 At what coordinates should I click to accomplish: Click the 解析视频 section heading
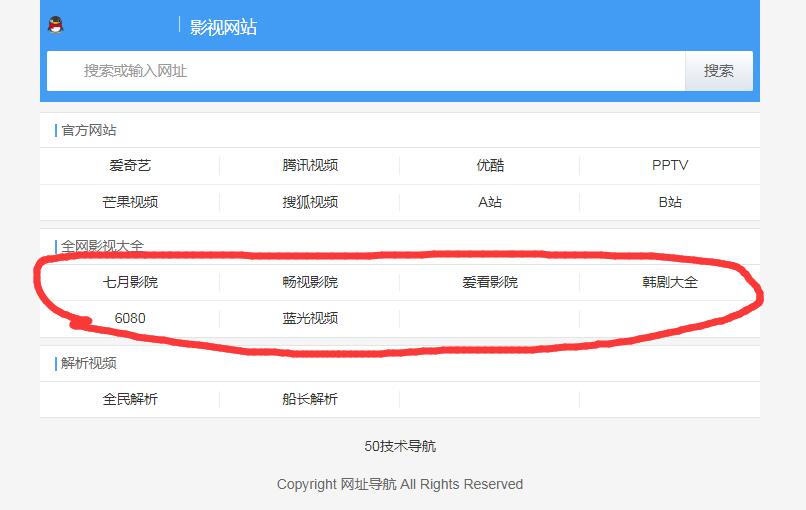(x=88, y=363)
